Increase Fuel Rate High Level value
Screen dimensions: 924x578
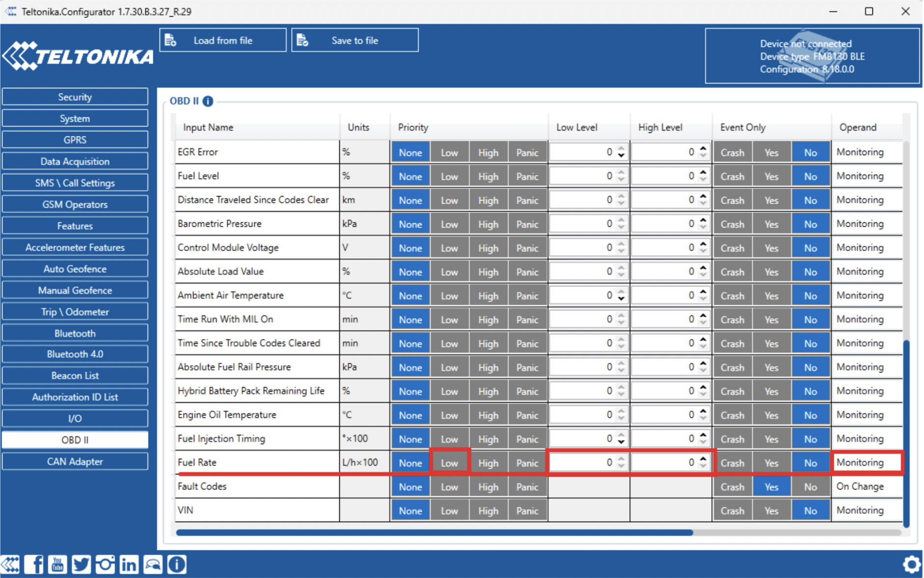tap(703, 459)
